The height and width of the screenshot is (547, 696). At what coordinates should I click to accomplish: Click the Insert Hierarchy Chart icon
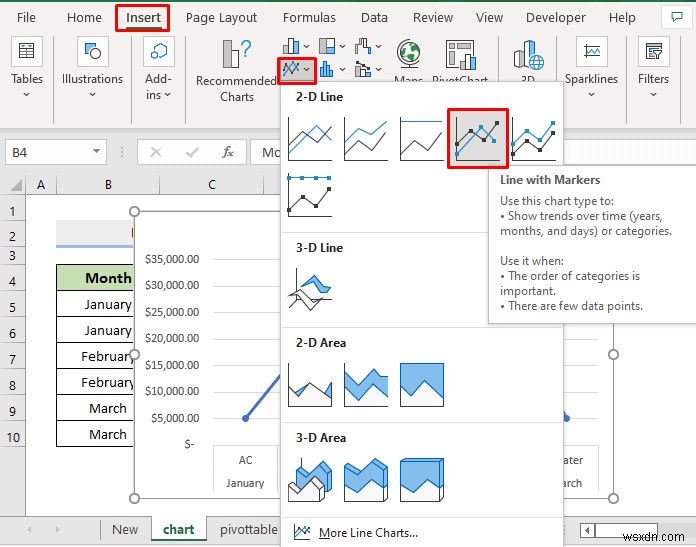pos(327,46)
